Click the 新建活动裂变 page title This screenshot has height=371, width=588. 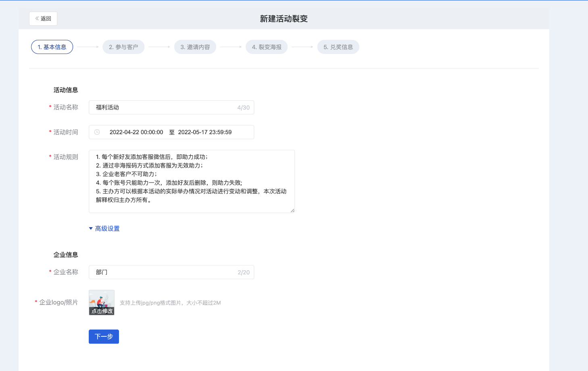pyautogui.click(x=284, y=19)
